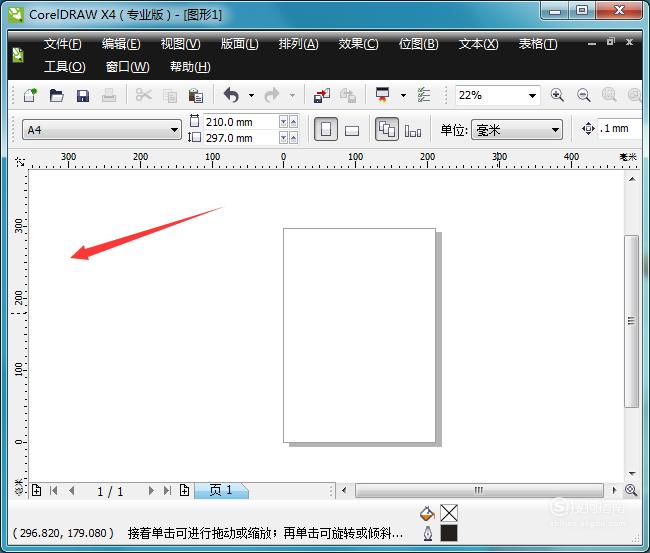Image resolution: width=650 pixels, height=553 pixels.
Task: Click the nudge offset .1 mm field
Action: click(x=619, y=129)
